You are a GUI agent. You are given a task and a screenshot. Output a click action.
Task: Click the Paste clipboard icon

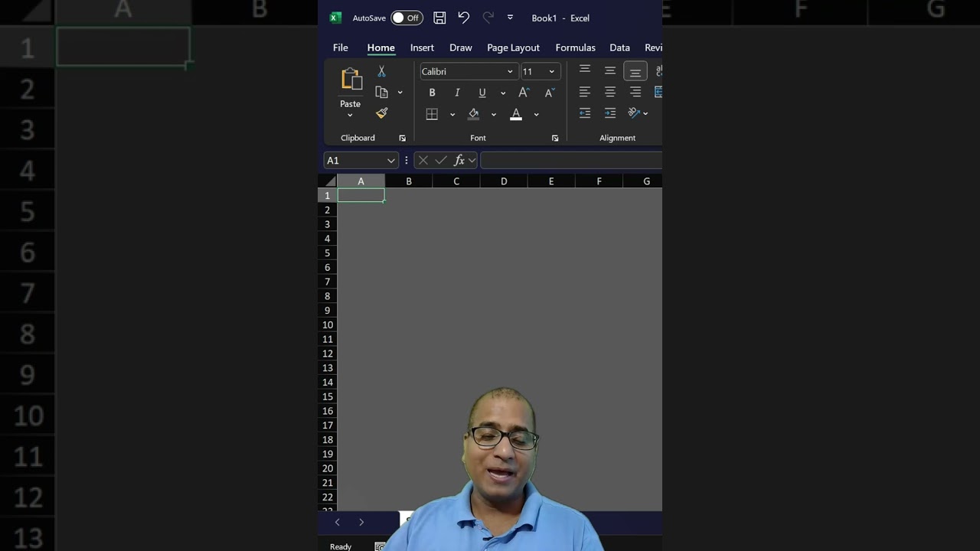point(351,80)
